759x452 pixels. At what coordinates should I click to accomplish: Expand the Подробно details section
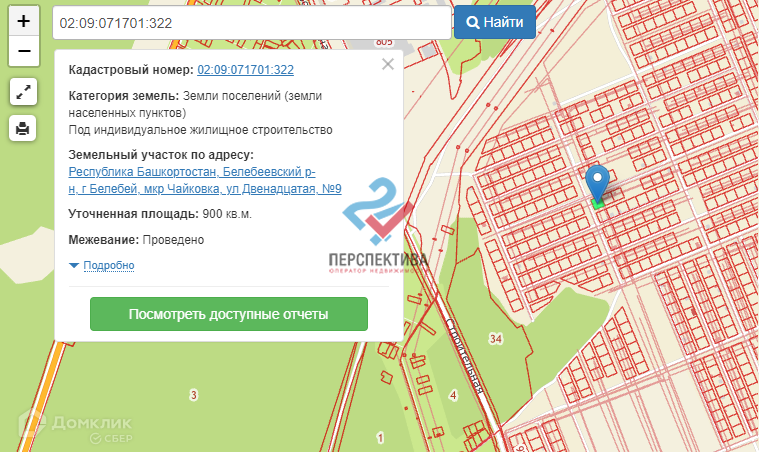pos(108,265)
